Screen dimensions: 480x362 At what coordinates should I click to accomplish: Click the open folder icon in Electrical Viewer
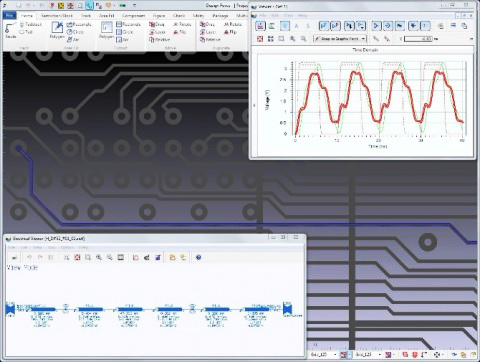(x=172, y=257)
